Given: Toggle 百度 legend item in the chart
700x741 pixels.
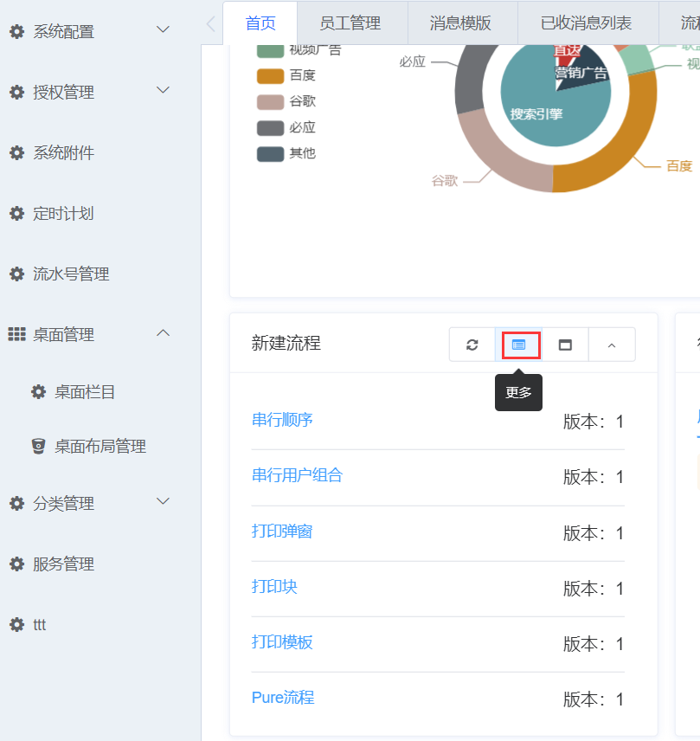Looking at the screenshot, I should (287, 76).
